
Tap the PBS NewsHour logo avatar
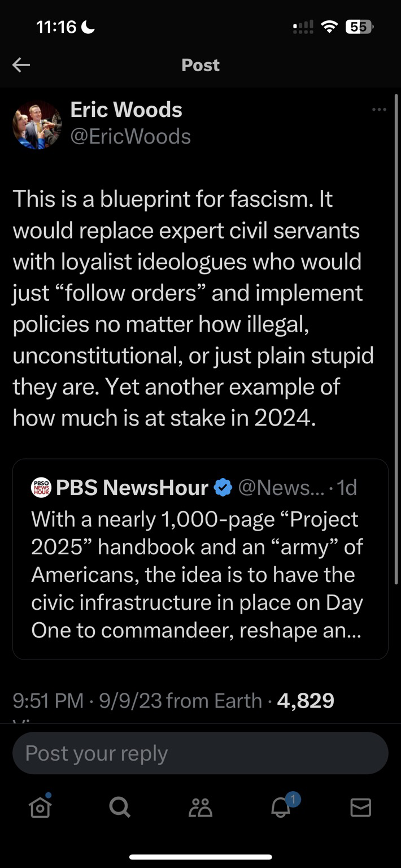coord(41,487)
